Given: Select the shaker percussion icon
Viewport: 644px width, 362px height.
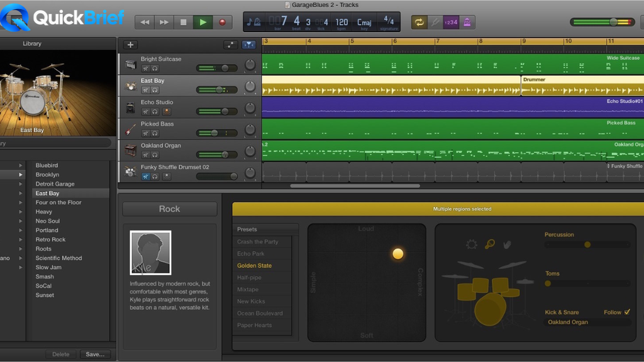Looking at the screenshot, I should 489,244.
